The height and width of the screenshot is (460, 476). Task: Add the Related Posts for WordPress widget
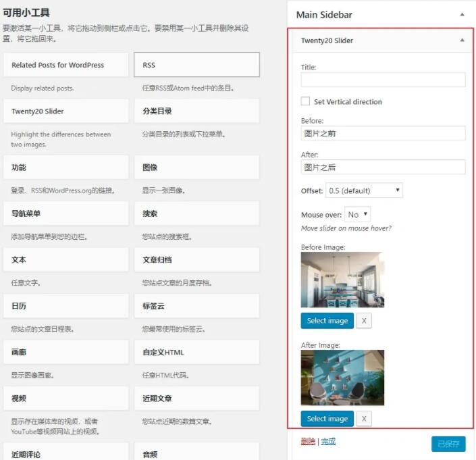66,65
